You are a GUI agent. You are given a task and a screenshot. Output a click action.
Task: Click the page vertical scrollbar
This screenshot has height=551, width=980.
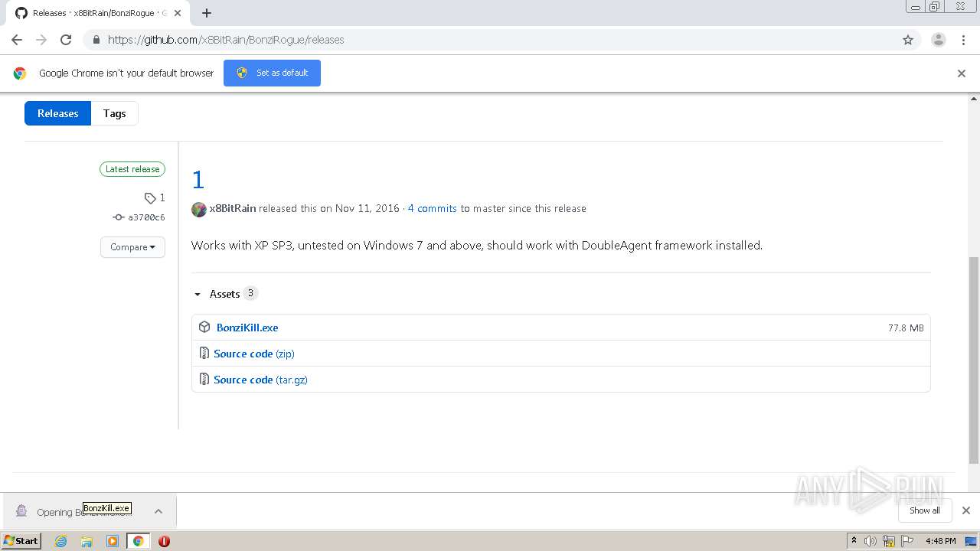point(974,360)
